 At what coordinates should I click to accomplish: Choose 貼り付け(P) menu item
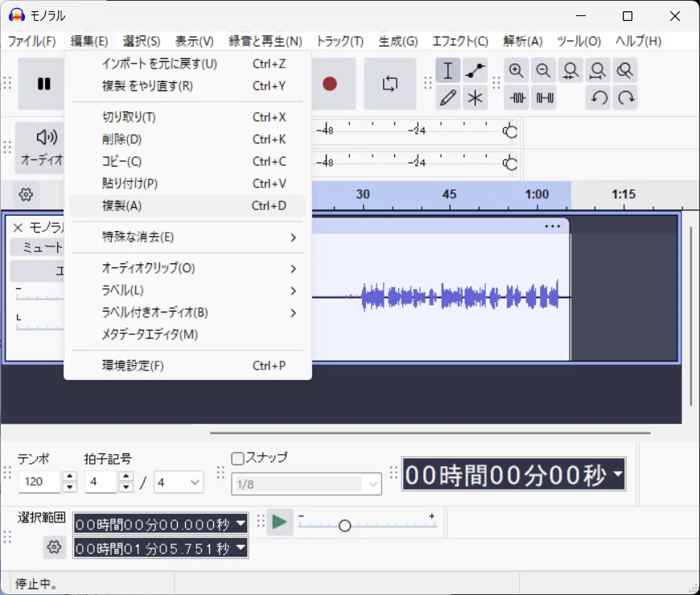click(187, 184)
